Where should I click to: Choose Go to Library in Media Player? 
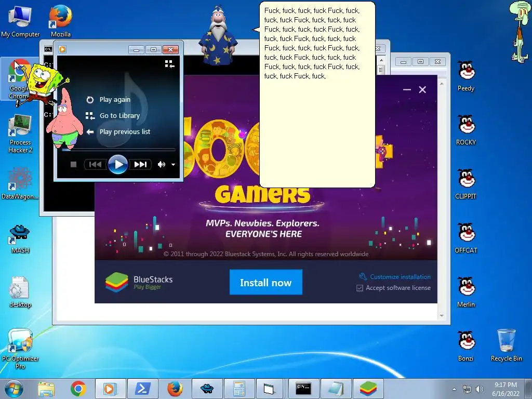[x=113, y=116]
